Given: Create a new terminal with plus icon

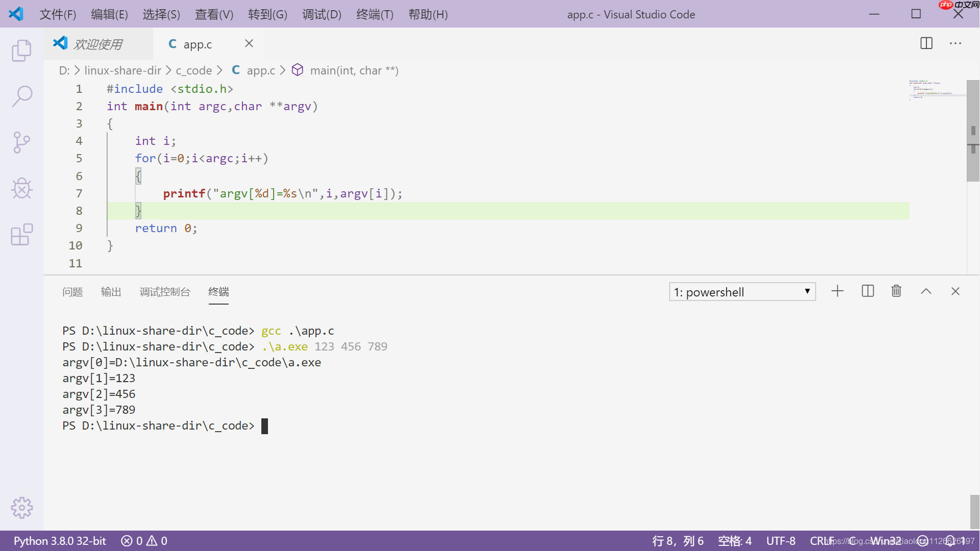Looking at the screenshot, I should pos(837,291).
